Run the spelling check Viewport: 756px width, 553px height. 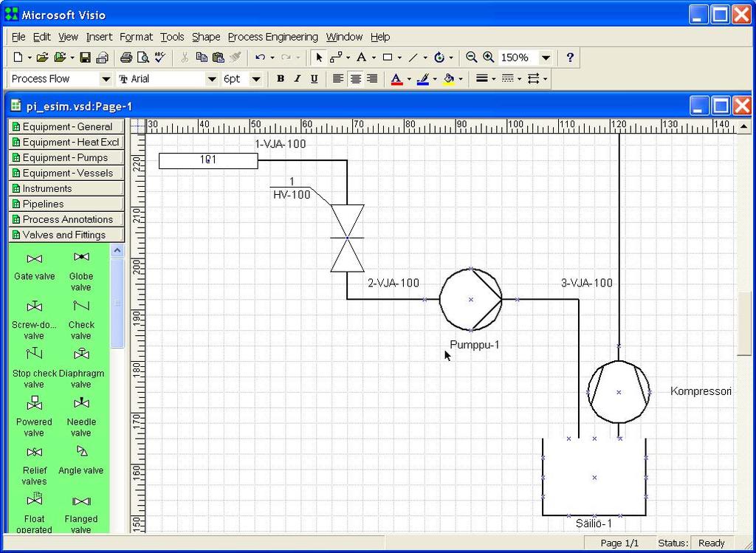coord(160,58)
